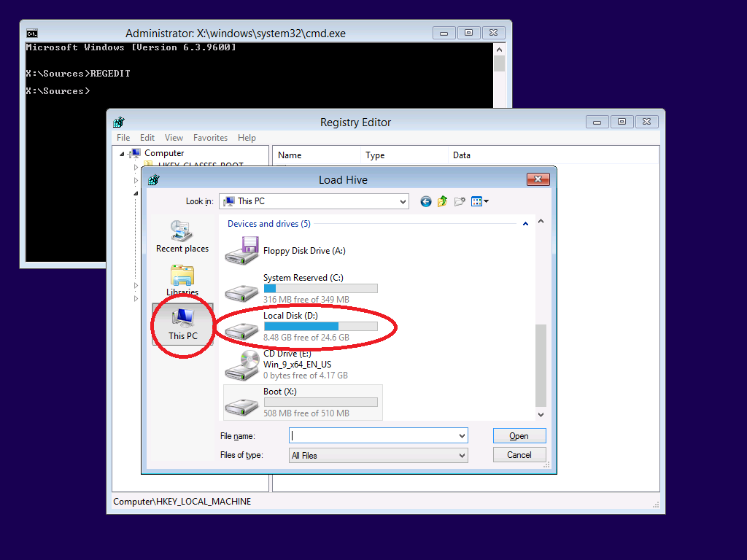
Task: Collapse the Devices and drives group
Action: coord(525,224)
